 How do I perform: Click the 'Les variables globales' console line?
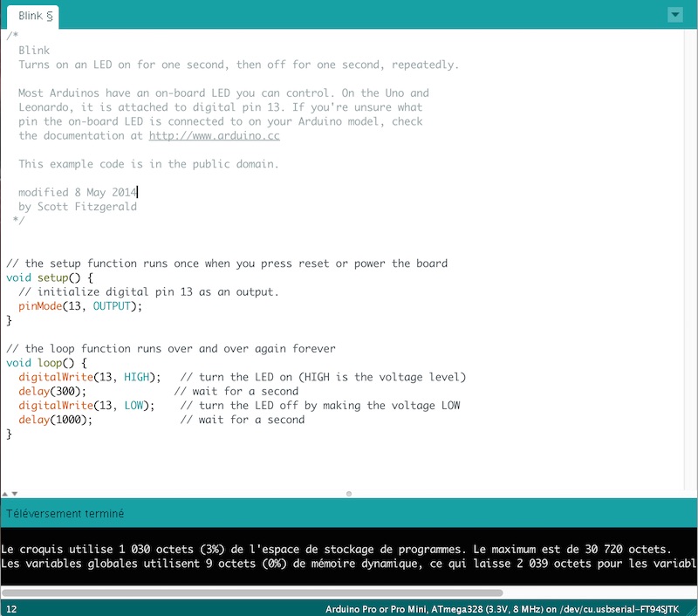pyautogui.click(x=348, y=564)
